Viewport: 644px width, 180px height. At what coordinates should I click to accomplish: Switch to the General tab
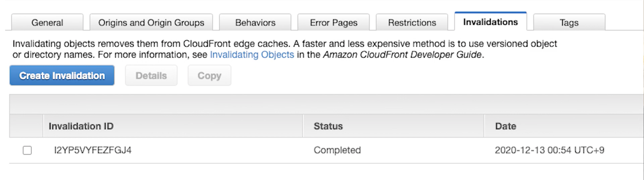[47, 23]
